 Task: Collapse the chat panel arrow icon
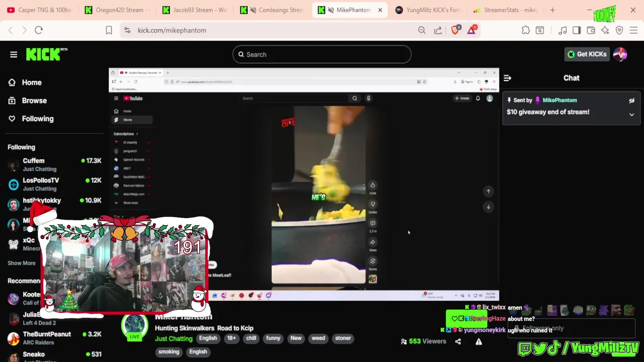pos(507,78)
